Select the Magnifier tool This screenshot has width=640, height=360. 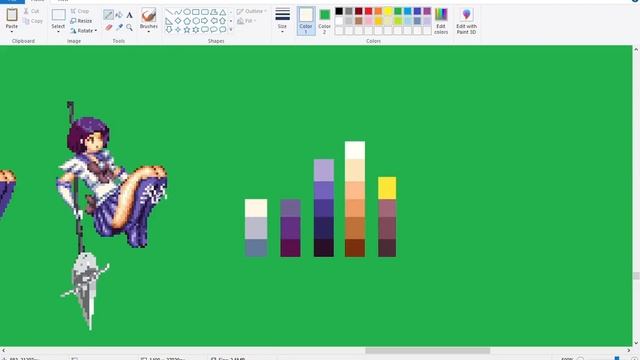point(129,27)
